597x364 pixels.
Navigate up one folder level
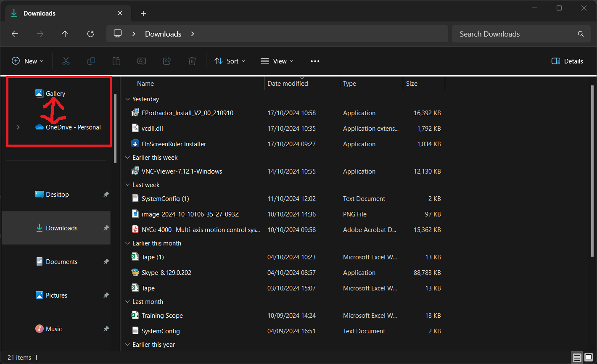pos(65,34)
